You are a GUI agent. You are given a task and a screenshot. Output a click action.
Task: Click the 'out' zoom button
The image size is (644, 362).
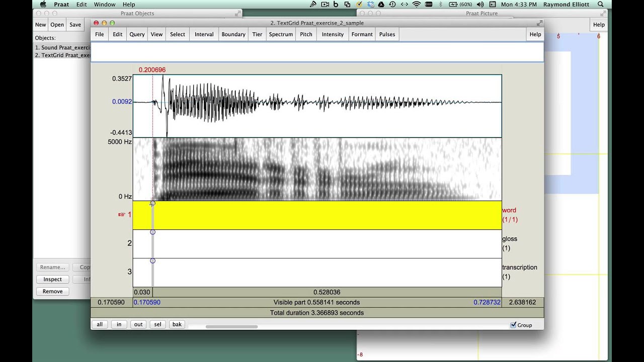[x=138, y=324]
